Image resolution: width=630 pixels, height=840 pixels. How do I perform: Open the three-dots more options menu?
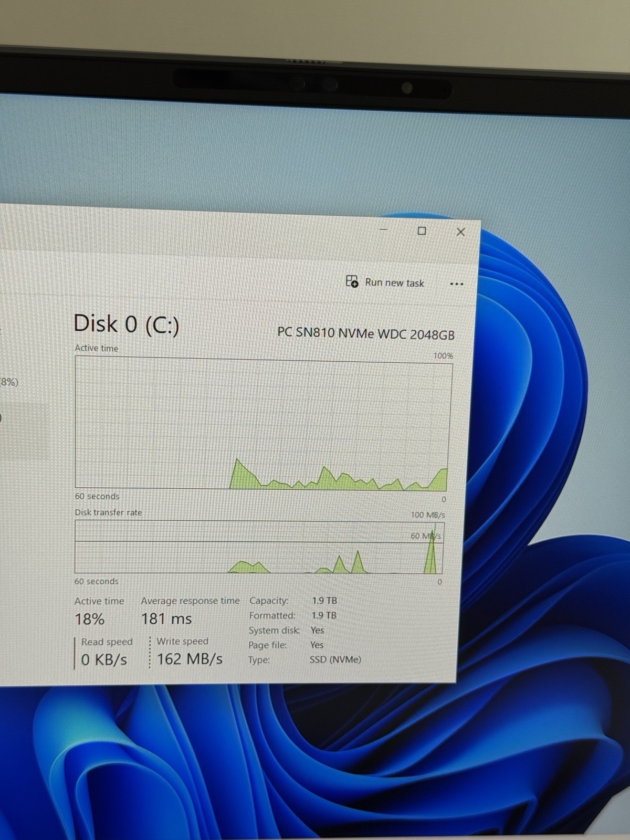point(457,284)
